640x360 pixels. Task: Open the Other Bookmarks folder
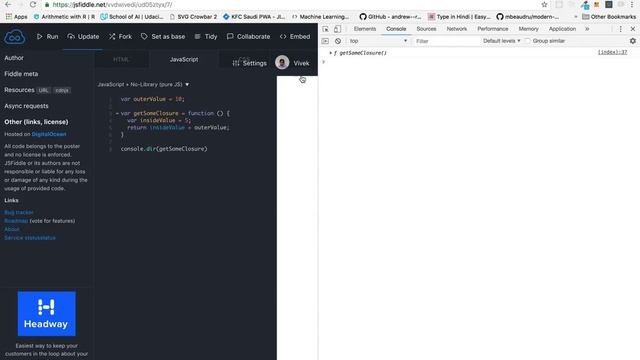click(609, 17)
